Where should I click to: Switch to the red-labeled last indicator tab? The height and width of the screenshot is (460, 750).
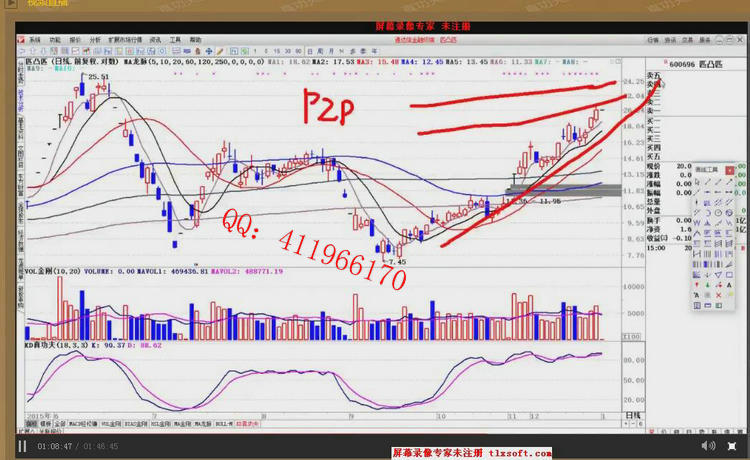coord(247,424)
